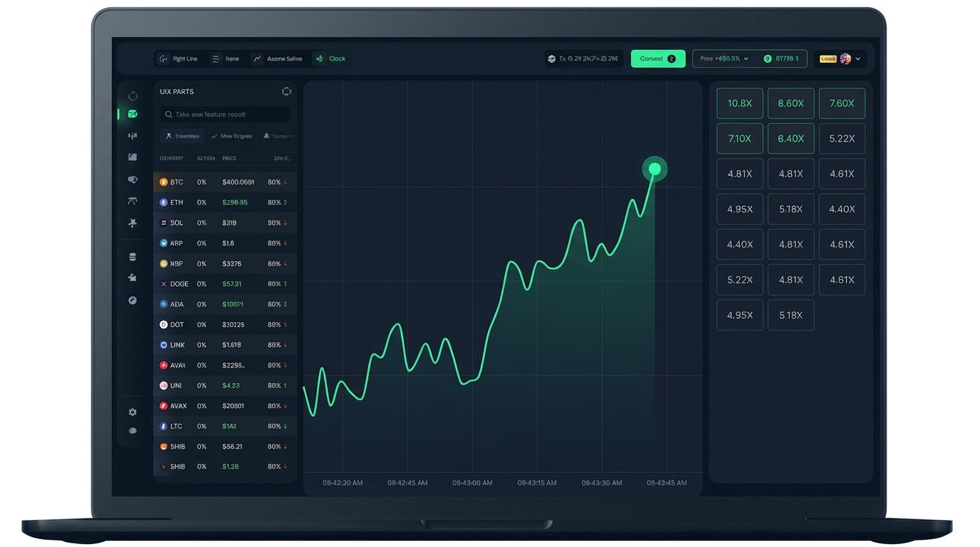This screenshot has width=980, height=547.
Task: Open the refresh icon next to UIX PARTS
Action: (x=286, y=91)
